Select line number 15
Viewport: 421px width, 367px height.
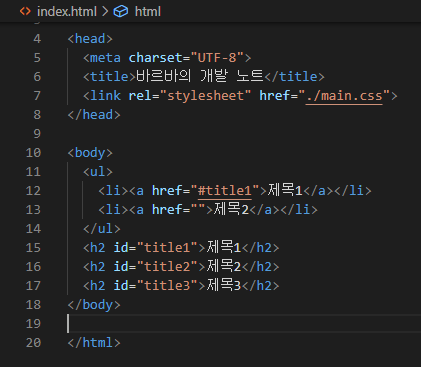[33, 248]
